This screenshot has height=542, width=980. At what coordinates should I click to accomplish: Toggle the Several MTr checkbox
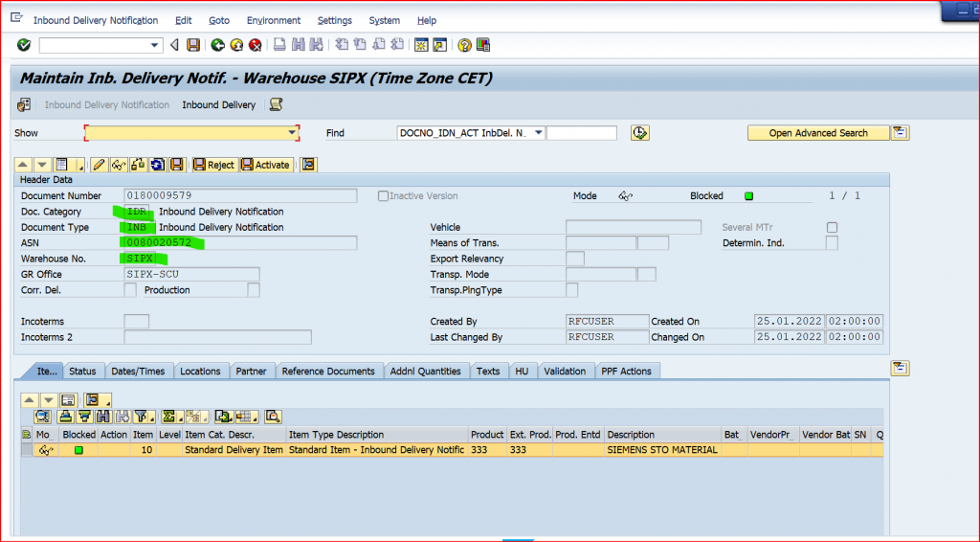click(x=832, y=228)
